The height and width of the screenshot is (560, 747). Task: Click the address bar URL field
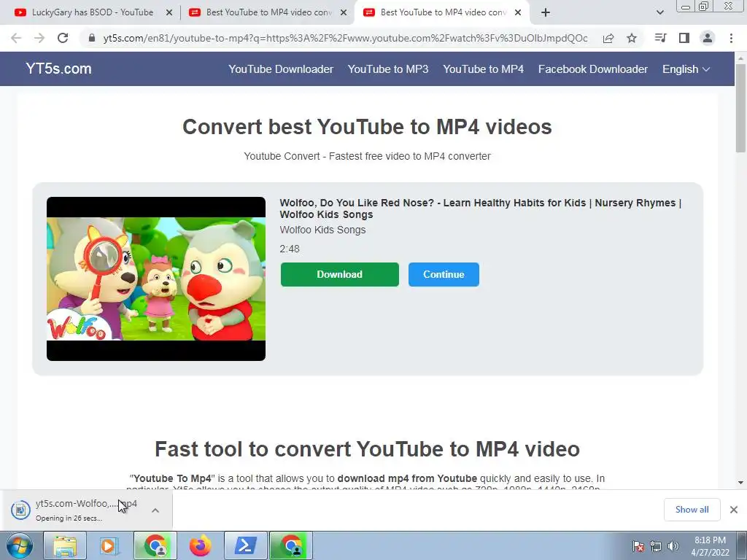(345, 38)
